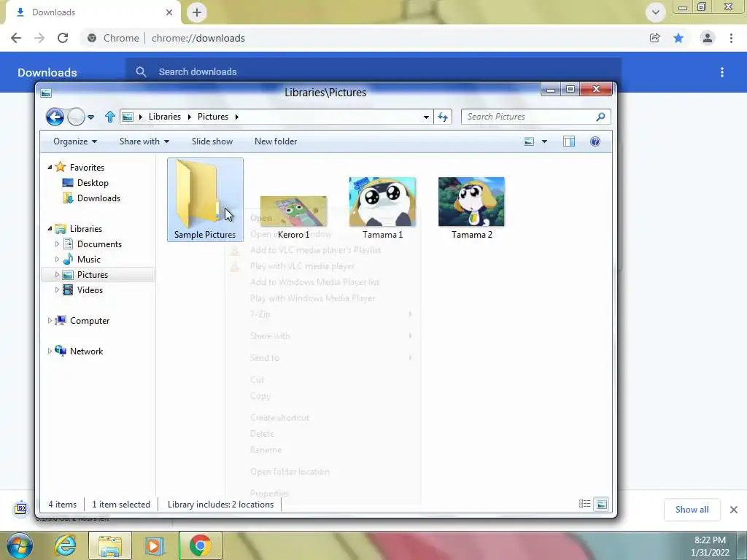Open Desktop in Favorites
747x560 pixels.
(93, 183)
